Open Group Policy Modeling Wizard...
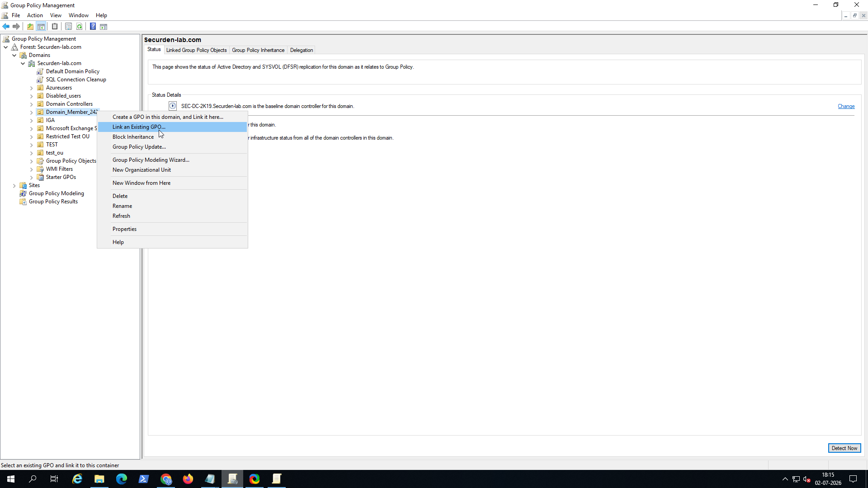868x488 pixels. (172, 160)
